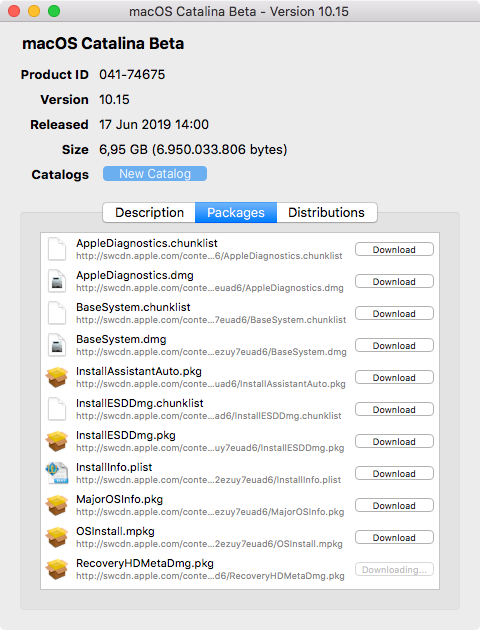Select the InstallInfo.plist file name
Viewport: 480px width, 630px height.
point(114,467)
